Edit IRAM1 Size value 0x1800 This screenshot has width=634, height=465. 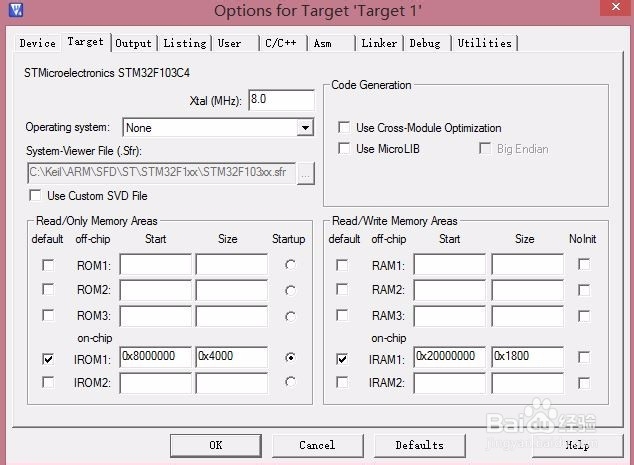(x=528, y=357)
